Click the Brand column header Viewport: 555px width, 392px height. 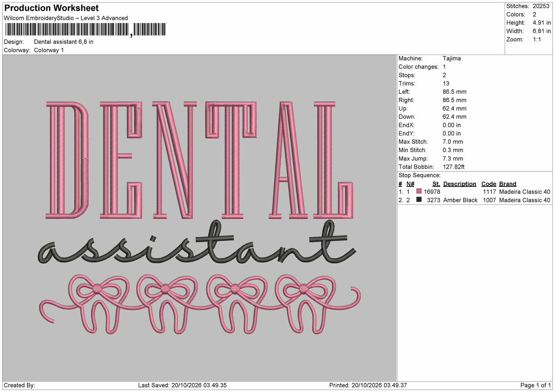tap(507, 184)
